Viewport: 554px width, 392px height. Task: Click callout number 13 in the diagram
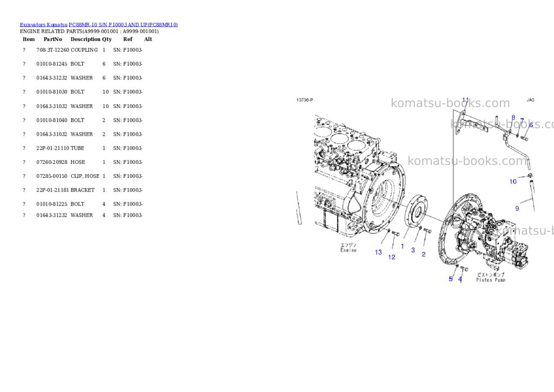(x=378, y=252)
